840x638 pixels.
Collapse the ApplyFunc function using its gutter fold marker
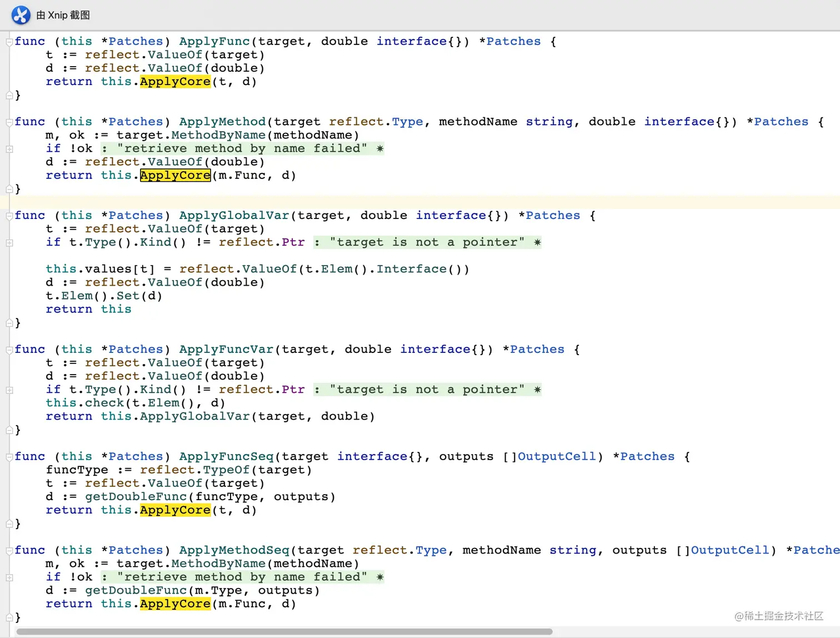pyautogui.click(x=9, y=42)
